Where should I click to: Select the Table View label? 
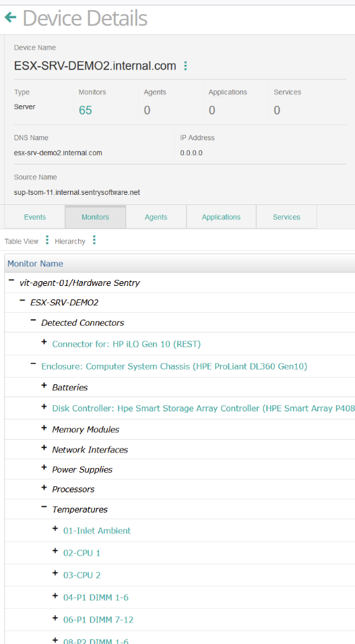pyautogui.click(x=22, y=241)
